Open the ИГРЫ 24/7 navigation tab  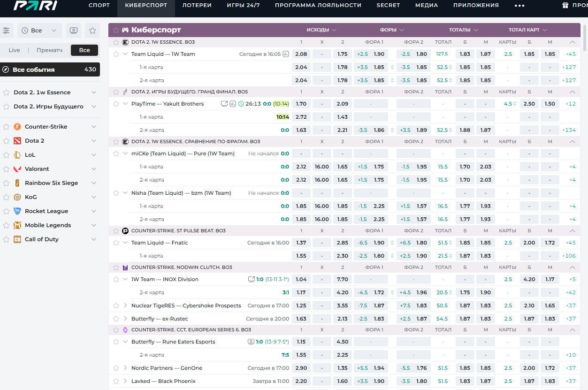coord(243,6)
